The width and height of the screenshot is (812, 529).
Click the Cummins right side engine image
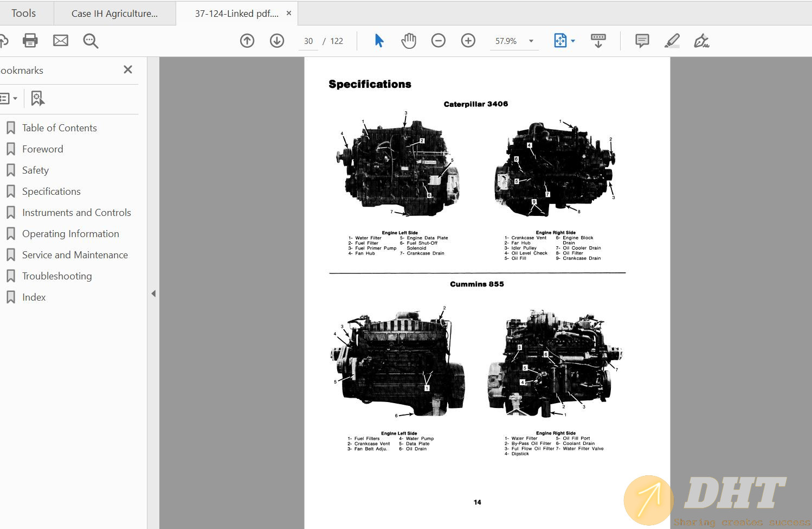(x=556, y=362)
